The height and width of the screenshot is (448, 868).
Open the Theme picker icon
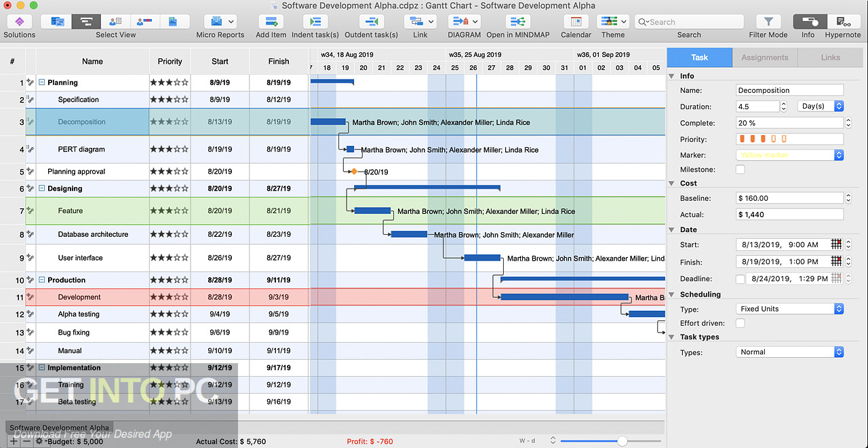coord(613,22)
